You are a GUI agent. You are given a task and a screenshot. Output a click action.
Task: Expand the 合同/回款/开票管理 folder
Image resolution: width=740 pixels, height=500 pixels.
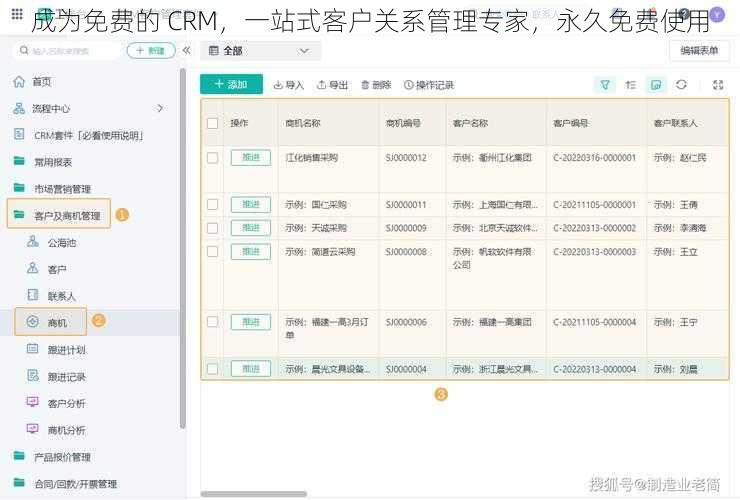65,483
